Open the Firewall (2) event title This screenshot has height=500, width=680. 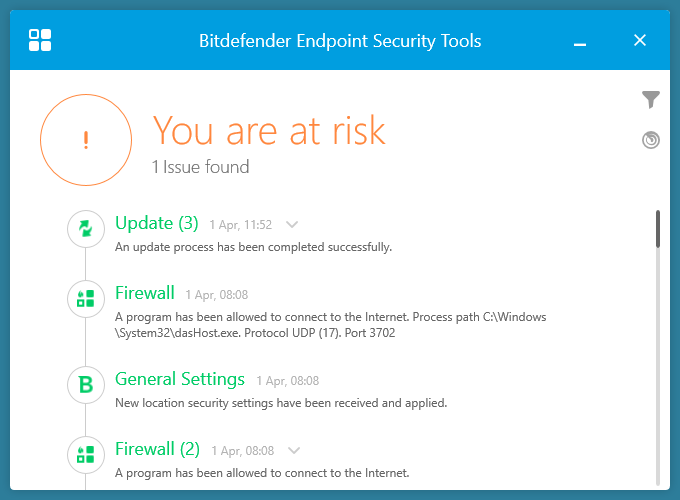(157, 448)
